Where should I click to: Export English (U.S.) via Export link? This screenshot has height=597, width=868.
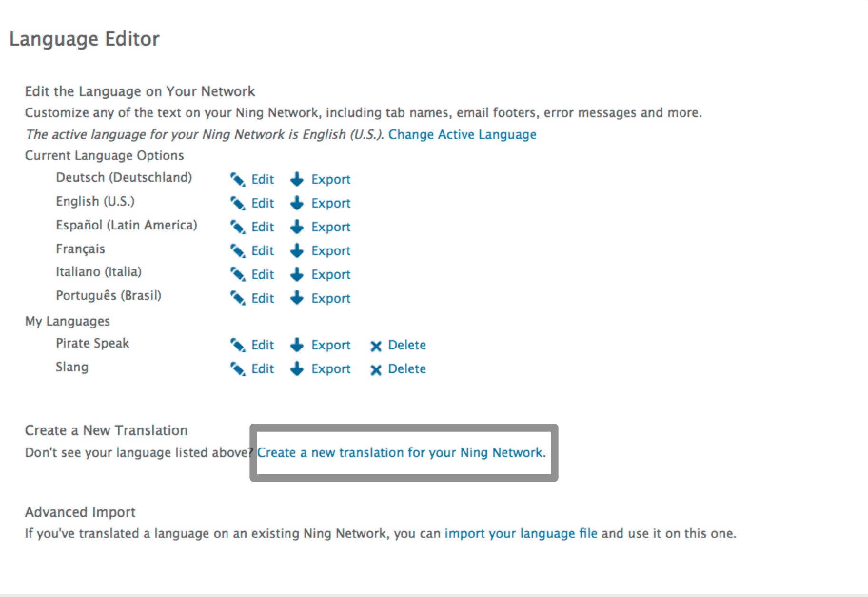click(331, 204)
